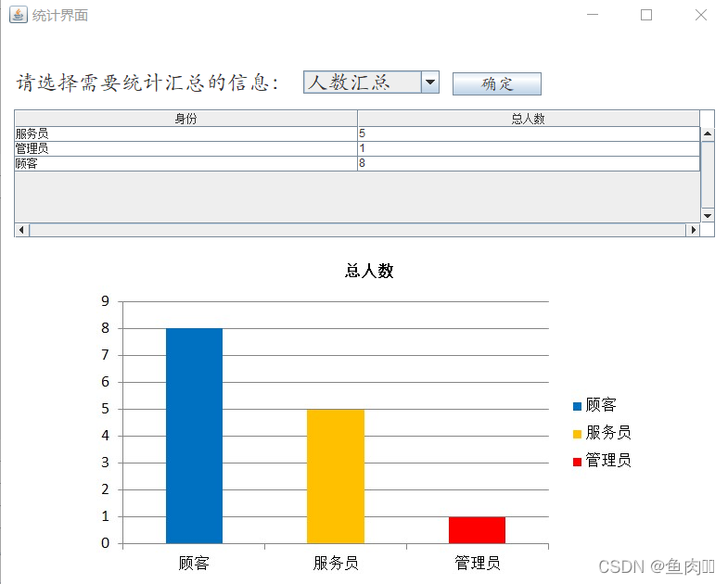Click the value 1 in 管理员 row
The image size is (728, 584).
click(529, 148)
